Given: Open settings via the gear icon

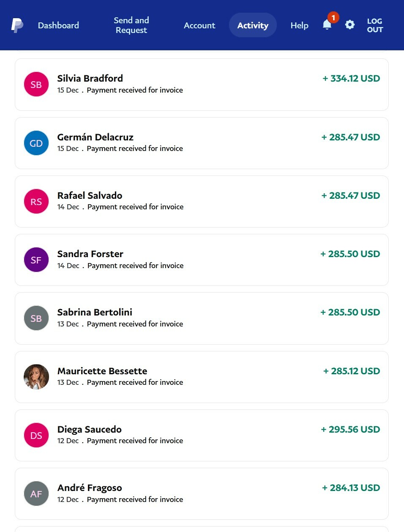Looking at the screenshot, I should tap(350, 25).
